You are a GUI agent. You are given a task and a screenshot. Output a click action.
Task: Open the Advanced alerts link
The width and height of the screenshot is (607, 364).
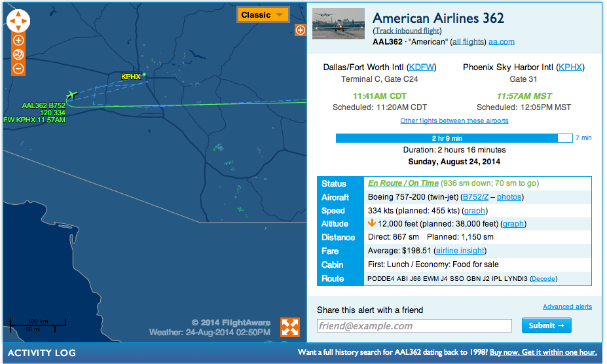coord(567,306)
